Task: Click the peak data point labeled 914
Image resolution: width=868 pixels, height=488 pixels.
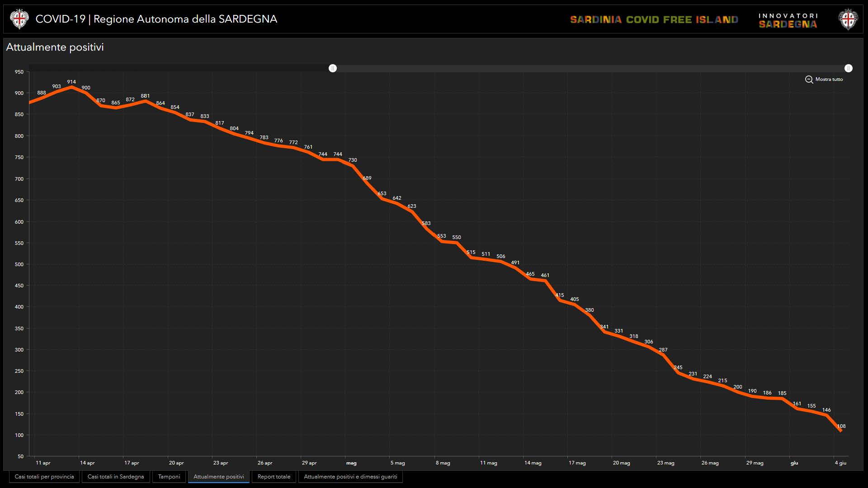Action: (x=71, y=87)
